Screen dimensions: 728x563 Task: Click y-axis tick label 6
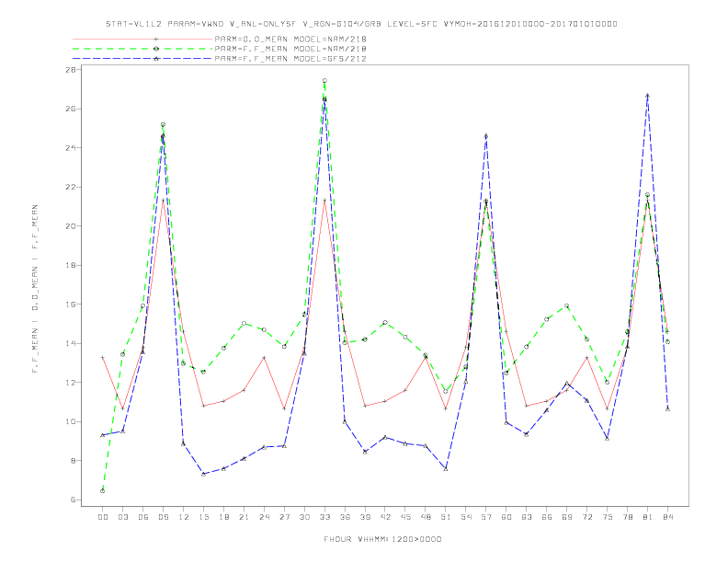73,500
